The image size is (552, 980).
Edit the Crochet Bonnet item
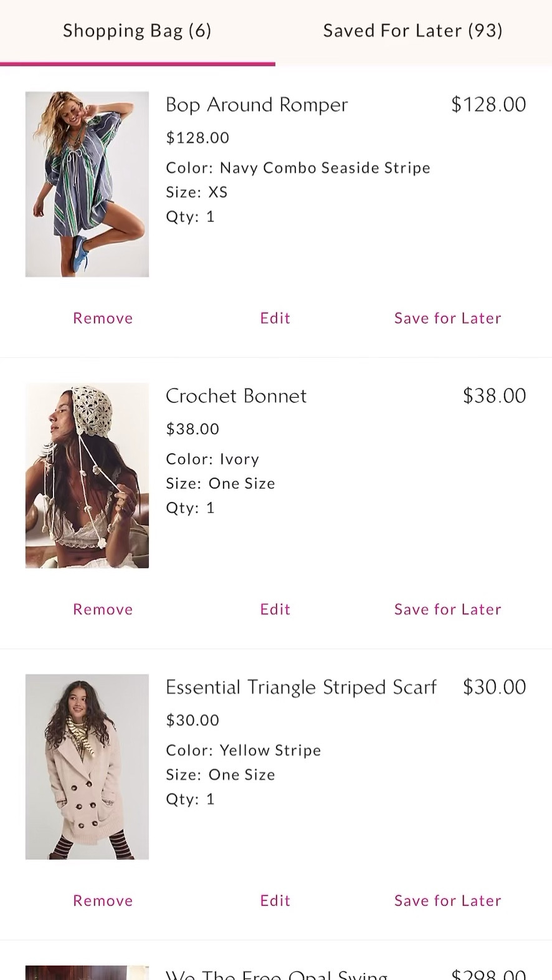tap(275, 609)
